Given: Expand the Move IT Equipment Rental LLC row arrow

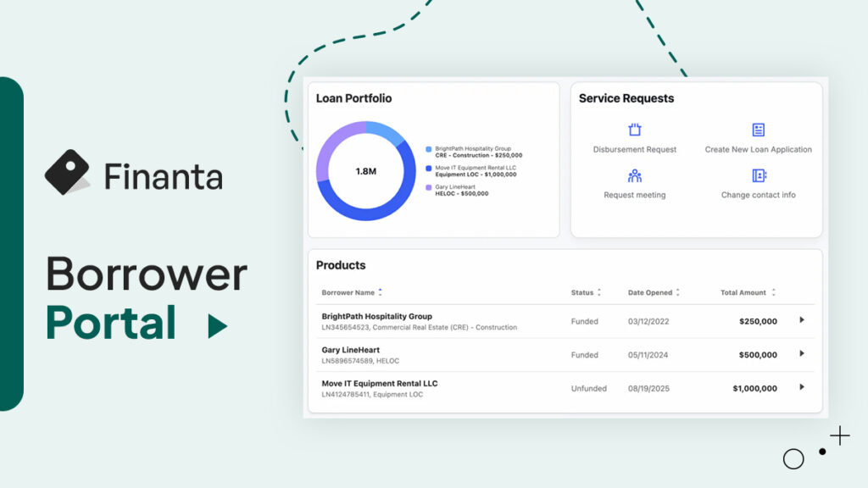Looking at the screenshot, I should [802, 387].
